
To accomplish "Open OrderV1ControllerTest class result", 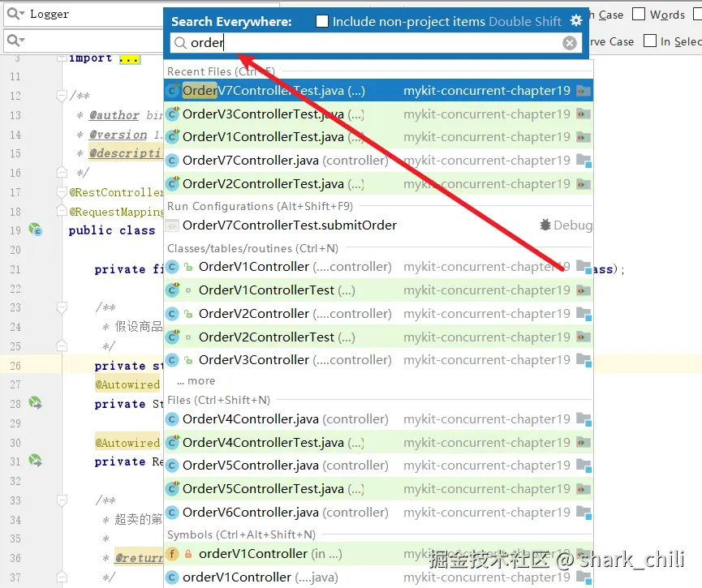I will point(378,290).
